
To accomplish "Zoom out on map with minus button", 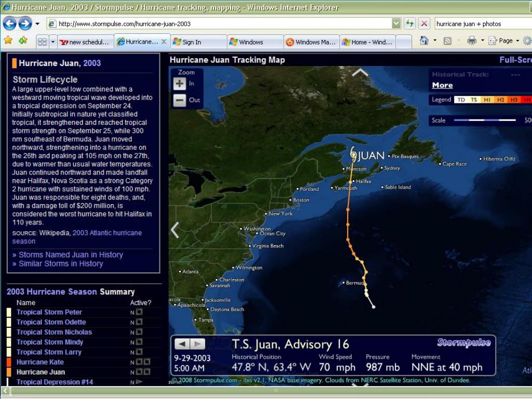I will [179, 100].
